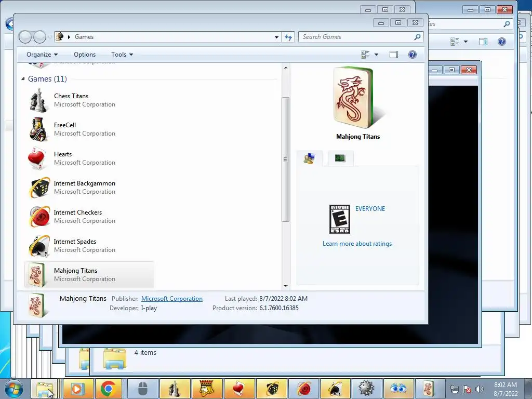Click the scroll down arrow of games list
The height and width of the screenshot is (399, 532).
pyautogui.click(x=286, y=286)
